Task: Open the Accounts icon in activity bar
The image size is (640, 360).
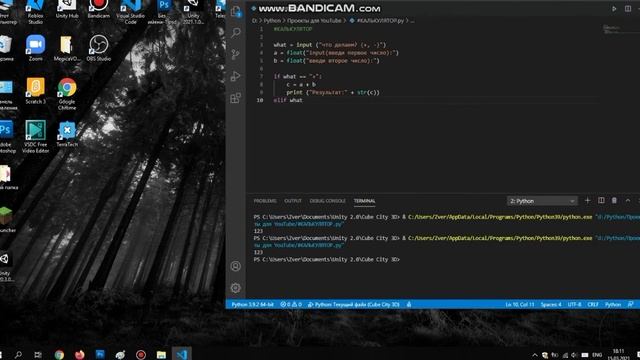Action: 236,266
